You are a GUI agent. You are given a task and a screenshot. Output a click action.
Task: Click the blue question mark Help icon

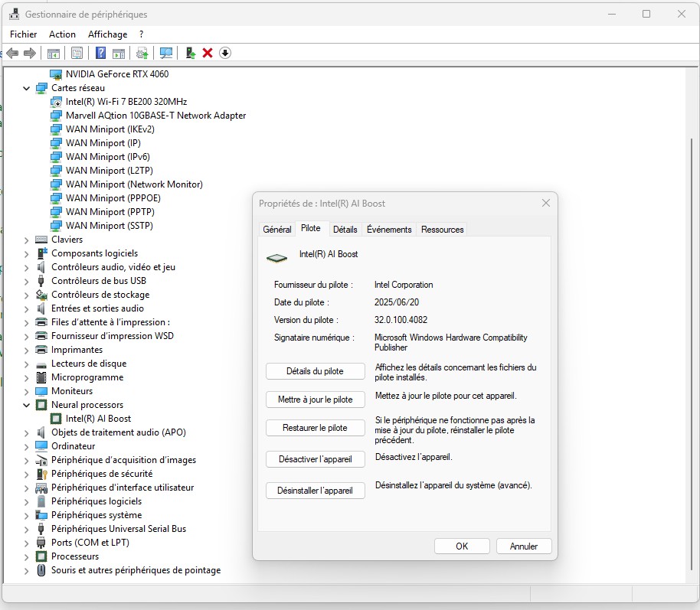[x=100, y=53]
